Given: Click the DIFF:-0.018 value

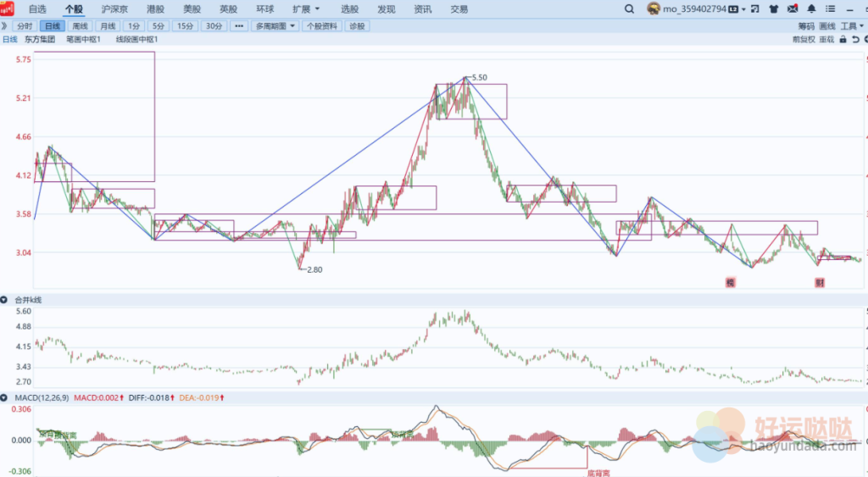Looking at the screenshot, I should pyautogui.click(x=151, y=398).
